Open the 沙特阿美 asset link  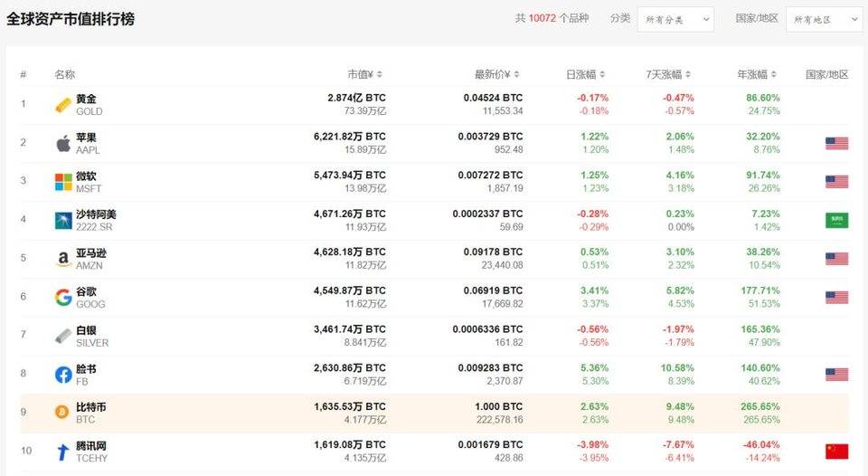tap(97, 220)
